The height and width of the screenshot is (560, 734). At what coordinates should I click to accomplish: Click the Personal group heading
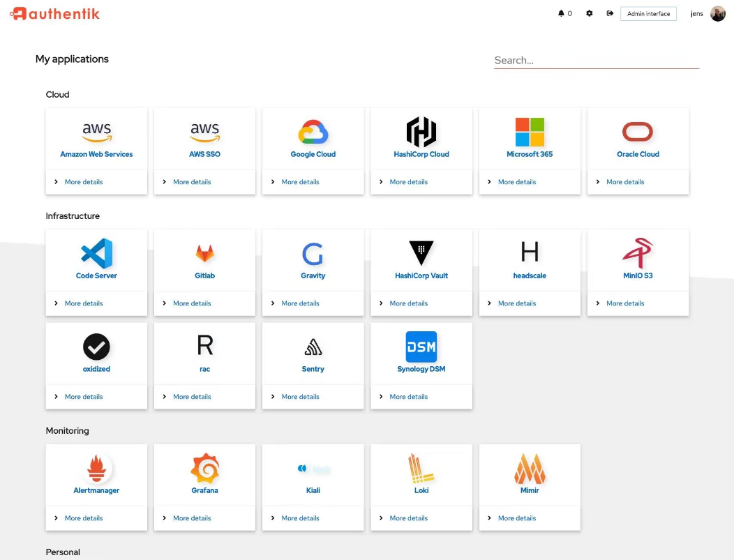[x=63, y=552]
